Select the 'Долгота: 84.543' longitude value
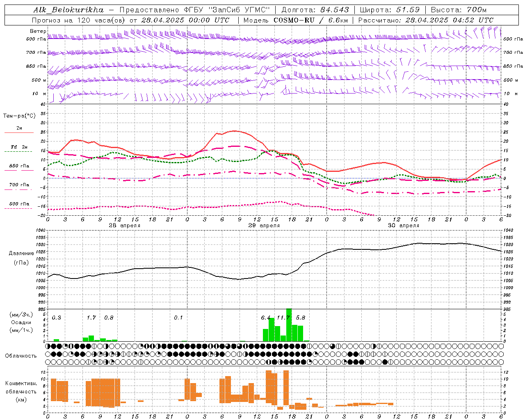Screen dimensions: 525x420 (315, 10)
